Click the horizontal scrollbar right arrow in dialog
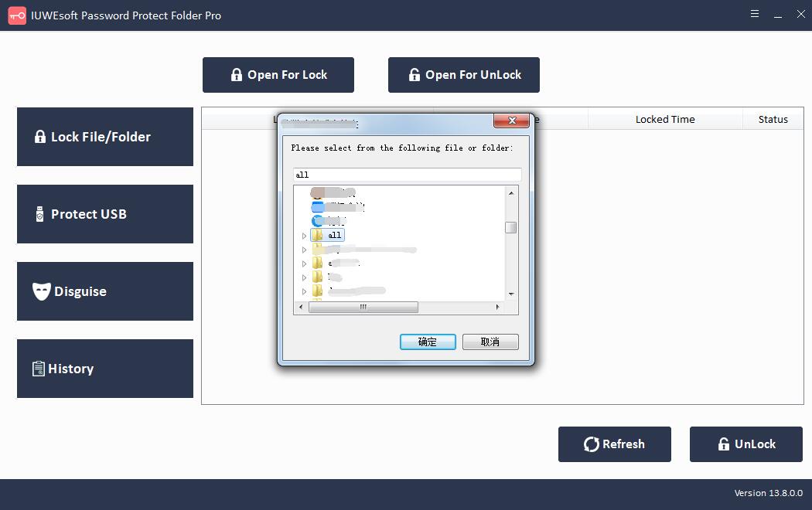This screenshot has width=812, height=510. [498, 308]
